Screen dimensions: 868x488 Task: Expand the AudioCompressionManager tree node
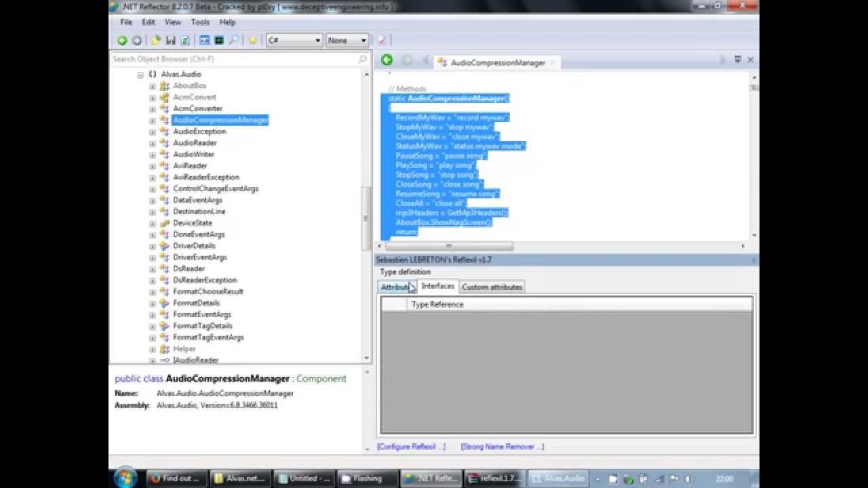(153, 121)
